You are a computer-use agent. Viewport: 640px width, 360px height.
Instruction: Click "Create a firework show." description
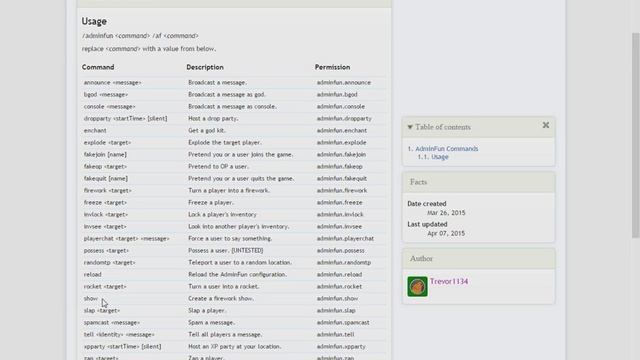point(221,298)
